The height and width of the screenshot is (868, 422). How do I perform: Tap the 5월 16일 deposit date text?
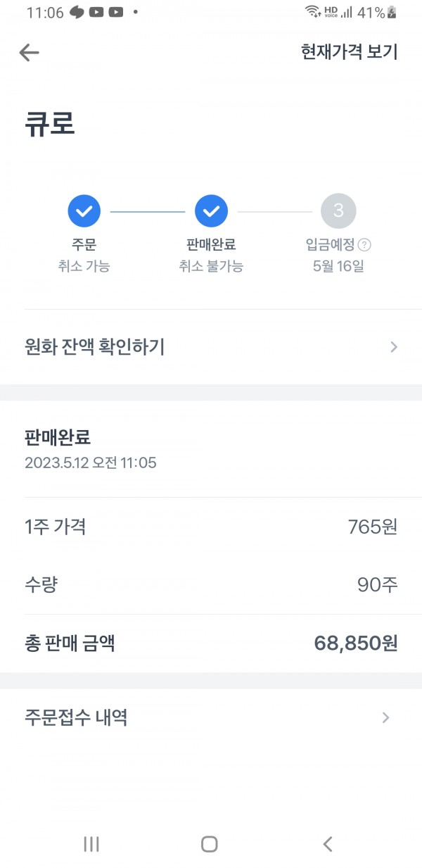click(x=338, y=267)
